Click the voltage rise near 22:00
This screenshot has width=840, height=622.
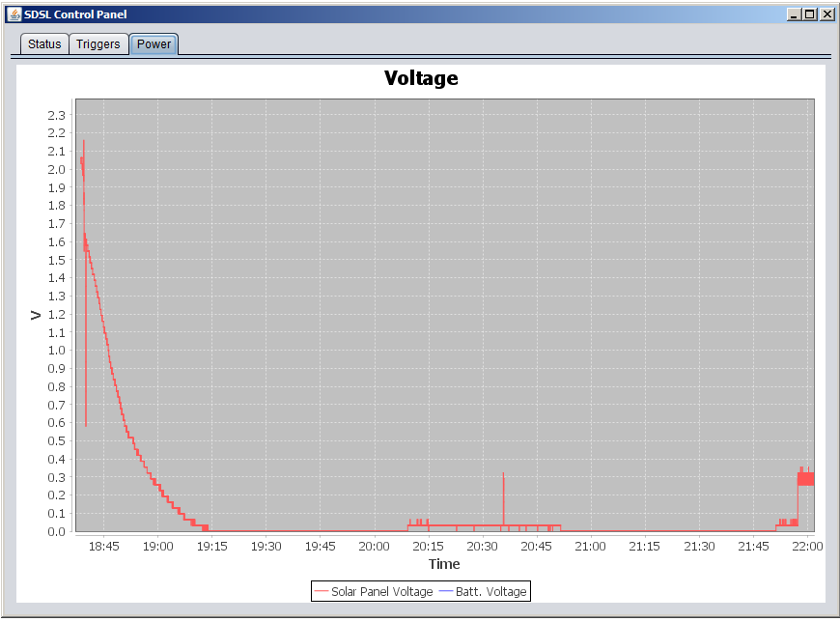coord(805,478)
